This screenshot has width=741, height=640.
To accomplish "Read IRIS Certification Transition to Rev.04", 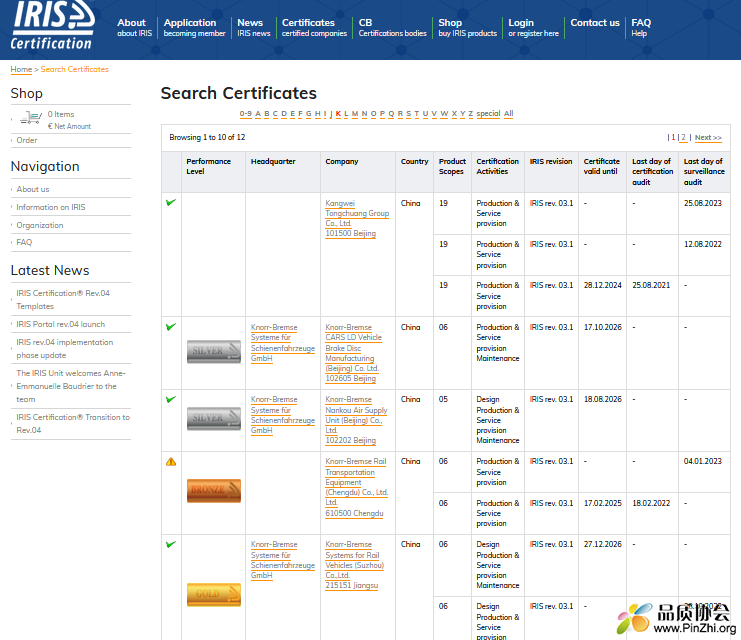I will (x=73, y=424).
